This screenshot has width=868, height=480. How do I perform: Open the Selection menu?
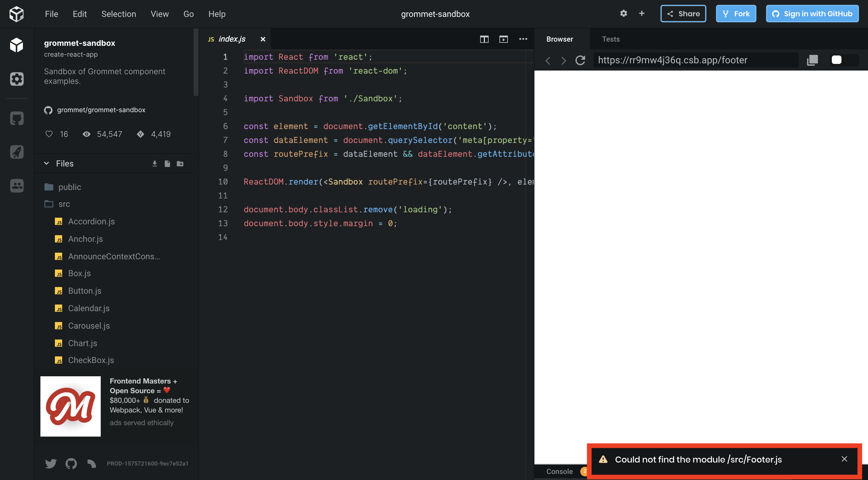point(118,14)
